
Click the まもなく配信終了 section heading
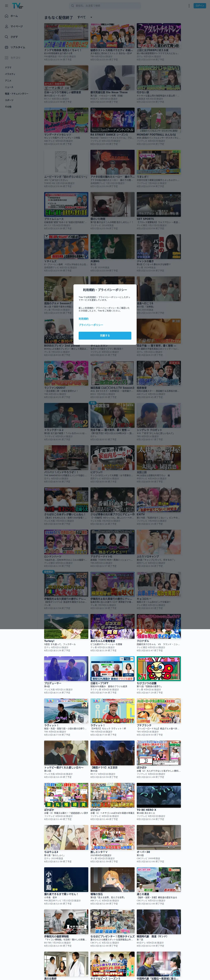pyautogui.click(x=59, y=17)
